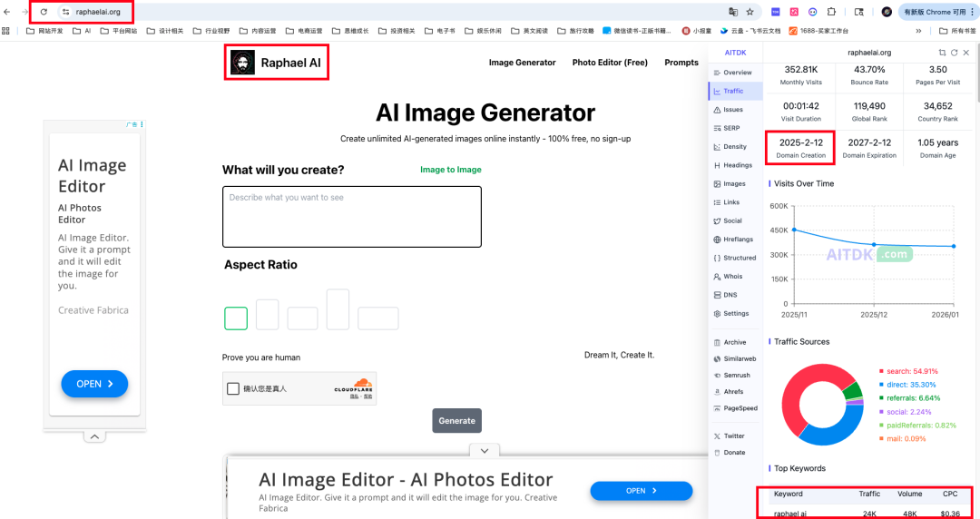Open Settings in the AITDK sidebar
Screen dimensions: 980x519
pos(736,313)
